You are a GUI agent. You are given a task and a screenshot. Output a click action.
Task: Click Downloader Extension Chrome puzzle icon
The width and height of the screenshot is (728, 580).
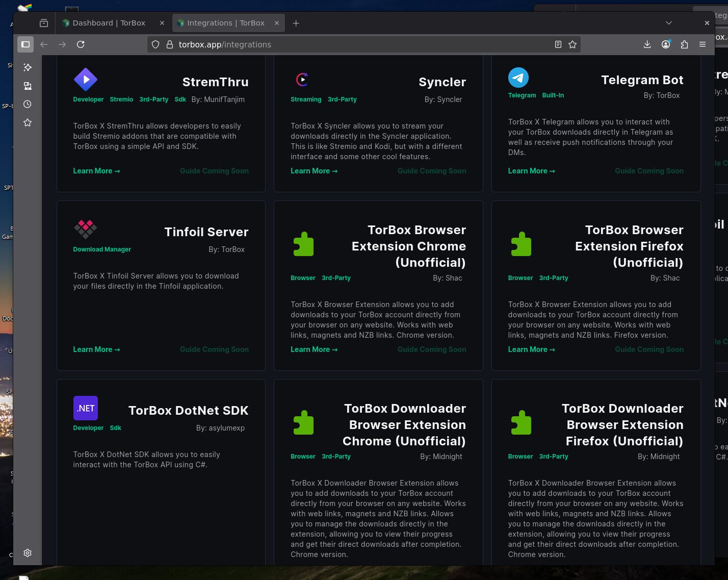[303, 422]
